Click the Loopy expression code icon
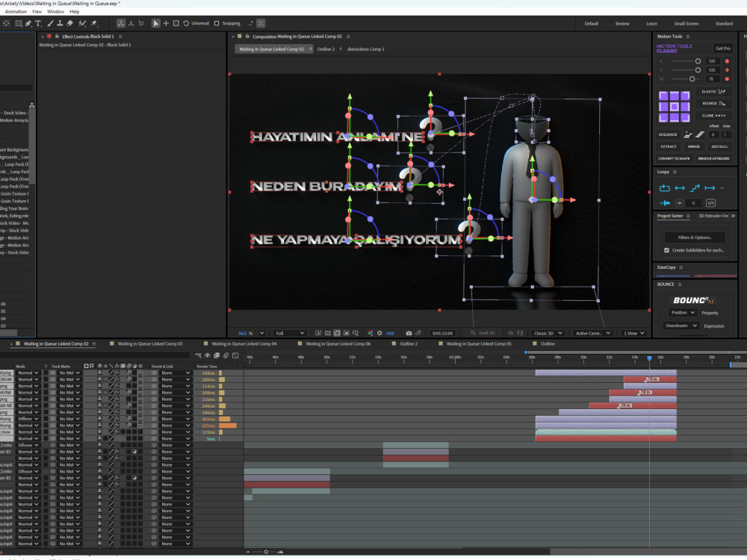 [x=710, y=203]
